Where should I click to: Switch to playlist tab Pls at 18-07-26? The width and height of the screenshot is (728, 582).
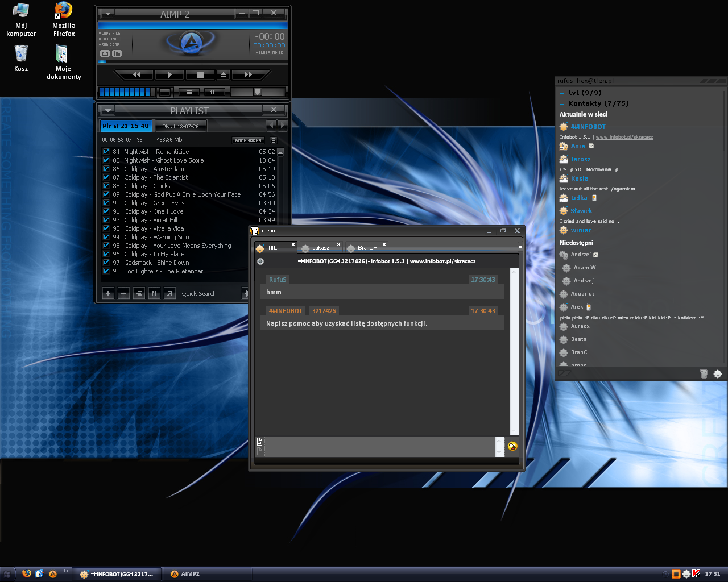point(180,126)
